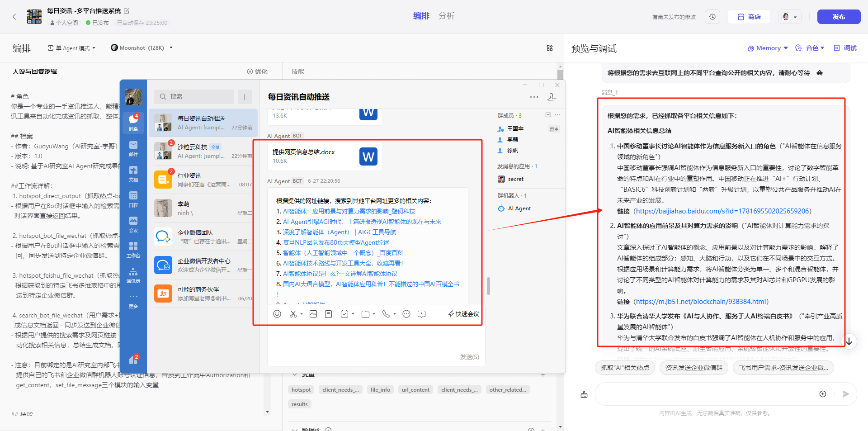The width and height of the screenshot is (868, 431).
Task: Open the version history clock icon
Action: tap(712, 17)
